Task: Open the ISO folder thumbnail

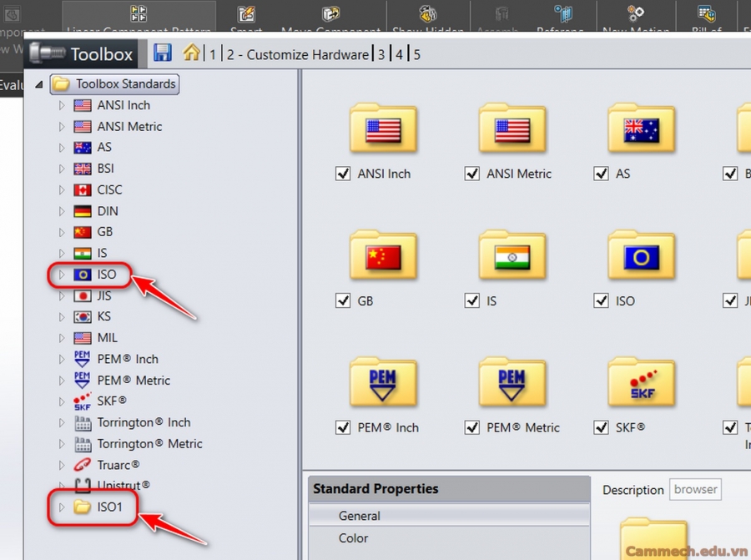Action: 642,256
